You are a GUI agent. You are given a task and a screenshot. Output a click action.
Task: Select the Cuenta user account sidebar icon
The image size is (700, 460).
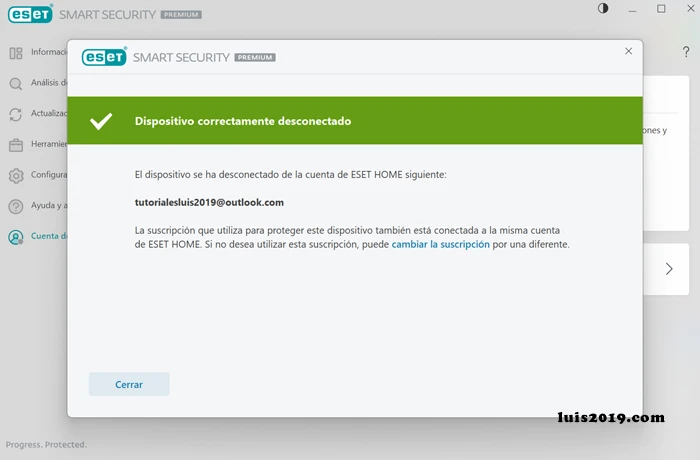pyautogui.click(x=16, y=237)
